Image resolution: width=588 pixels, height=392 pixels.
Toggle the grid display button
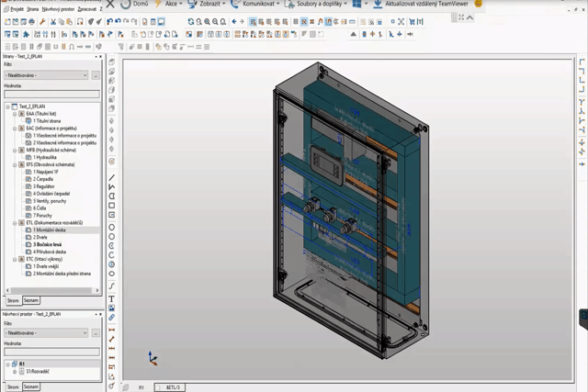click(x=296, y=22)
